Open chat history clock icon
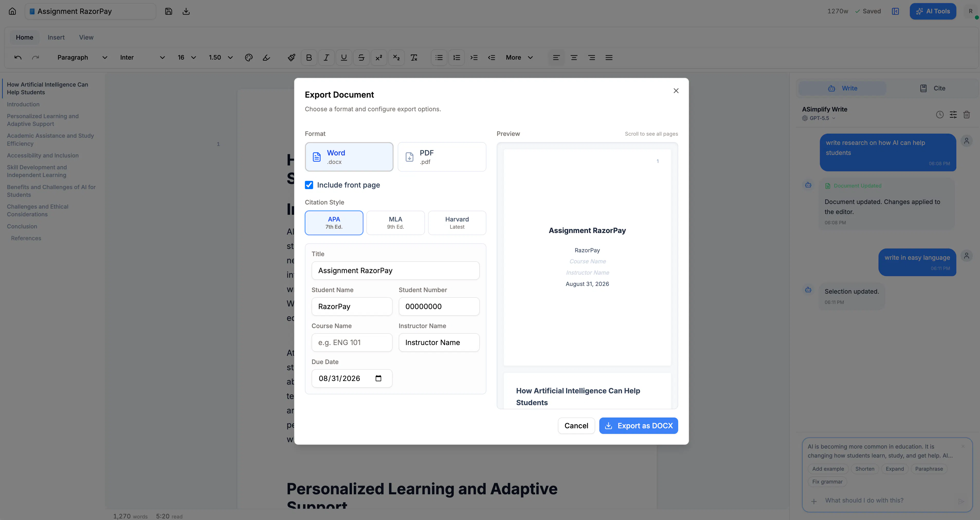This screenshot has height=520, width=980. [940, 114]
